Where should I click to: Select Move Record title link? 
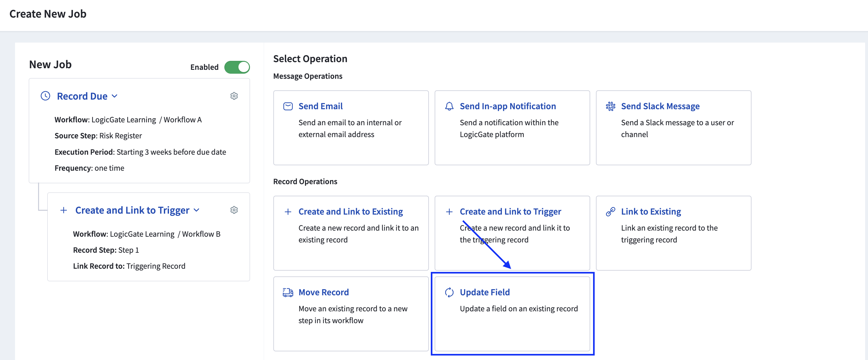323,292
